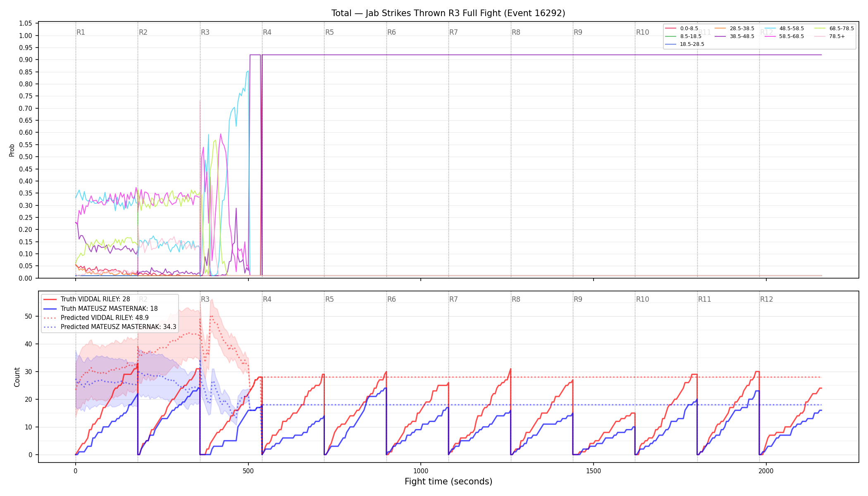This screenshot has width=868, height=496.
Task: Click the R11 round label in count plot
Action: tap(705, 299)
